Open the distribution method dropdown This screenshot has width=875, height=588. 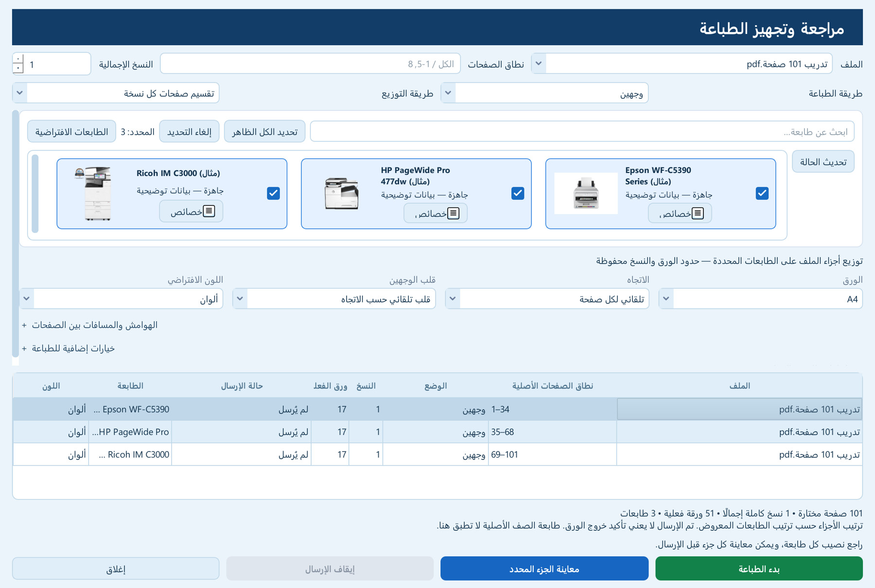click(x=116, y=93)
